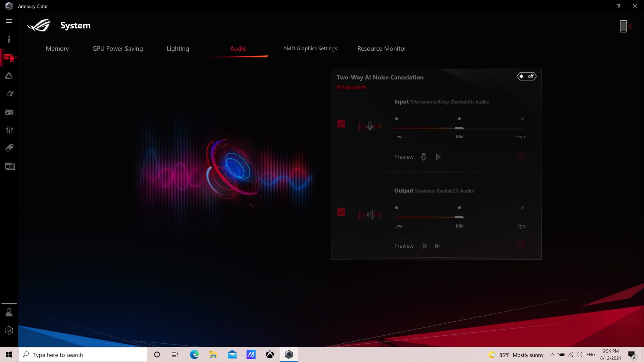Open Game Library controller icon in the sidebar
Screen dimensions: 644x362
tap(9, 112)
